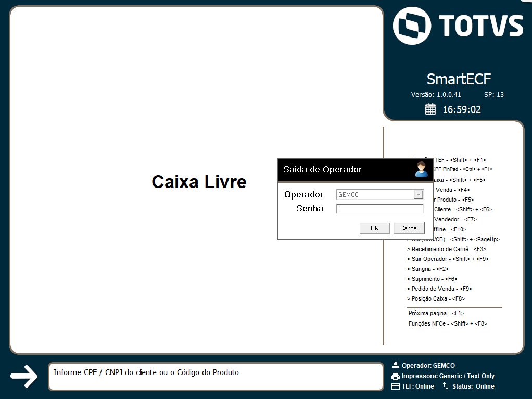Dismiss the dialog with Cancel button
532x399 pixels.
[409, 228]
